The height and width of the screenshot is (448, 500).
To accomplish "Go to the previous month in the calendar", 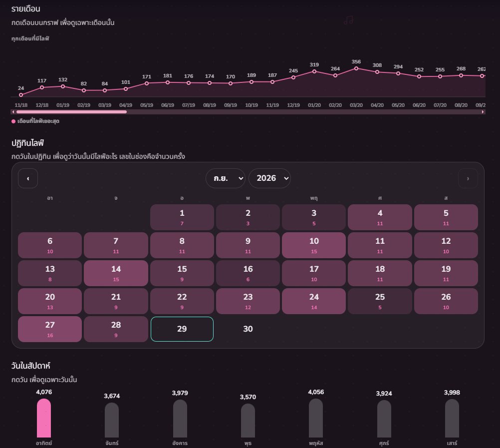I will point(28,178).
